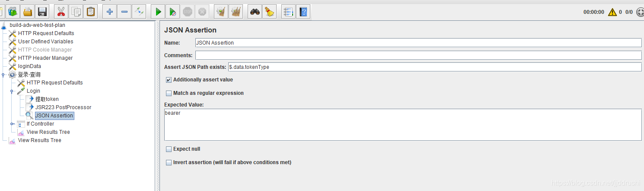This screenshot has width=644, height=191.
Task: Select the loginData config node
Action: [x=29, y=66]
